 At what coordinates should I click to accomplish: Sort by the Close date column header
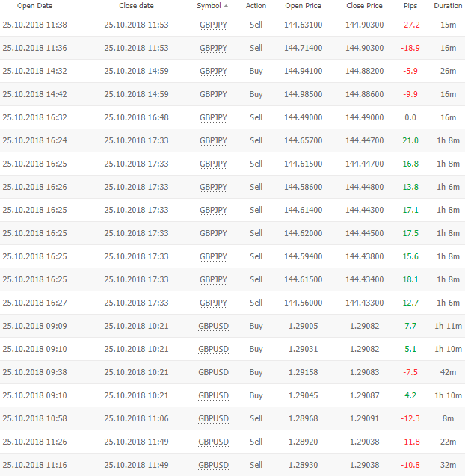136,6
